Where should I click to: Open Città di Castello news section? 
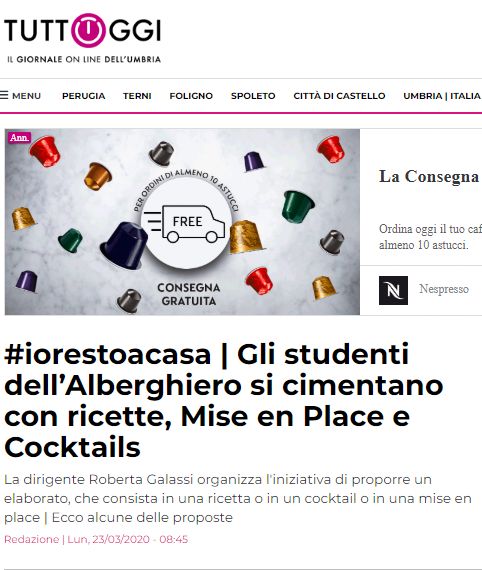(339, 96)
